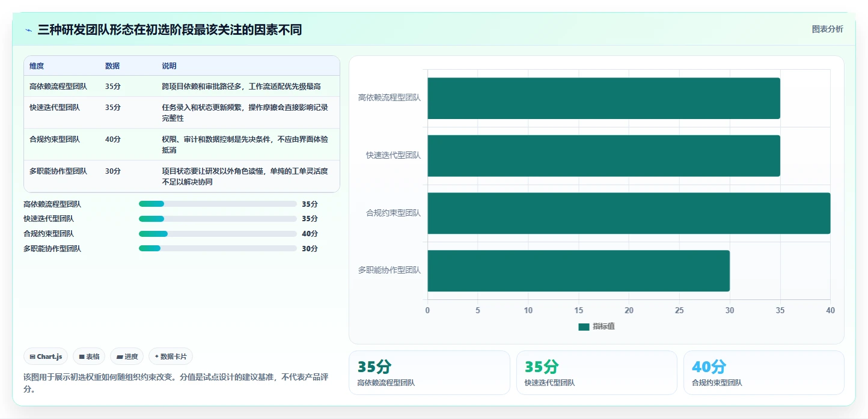The width and height of the screenshot is (868, 419).
Task: Click the 快速迭代型团队 progress bar
Action: 218,219
